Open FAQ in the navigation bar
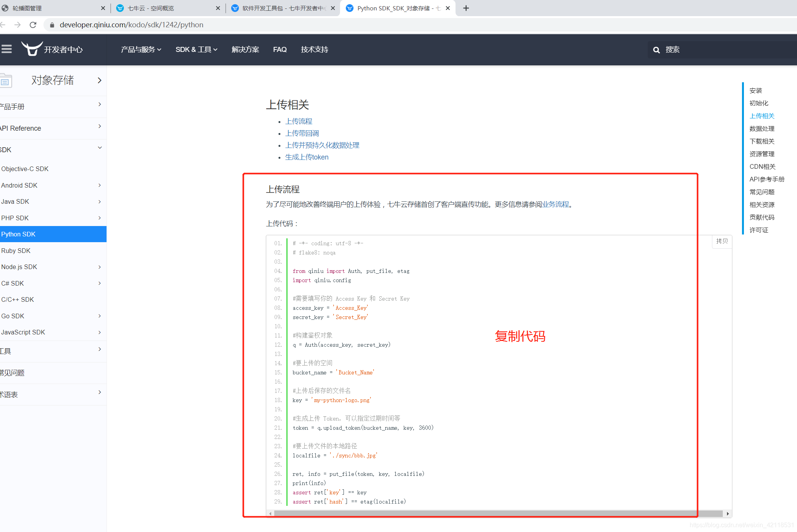This screenshot has height=532, width=797. [x=280, y=50]
